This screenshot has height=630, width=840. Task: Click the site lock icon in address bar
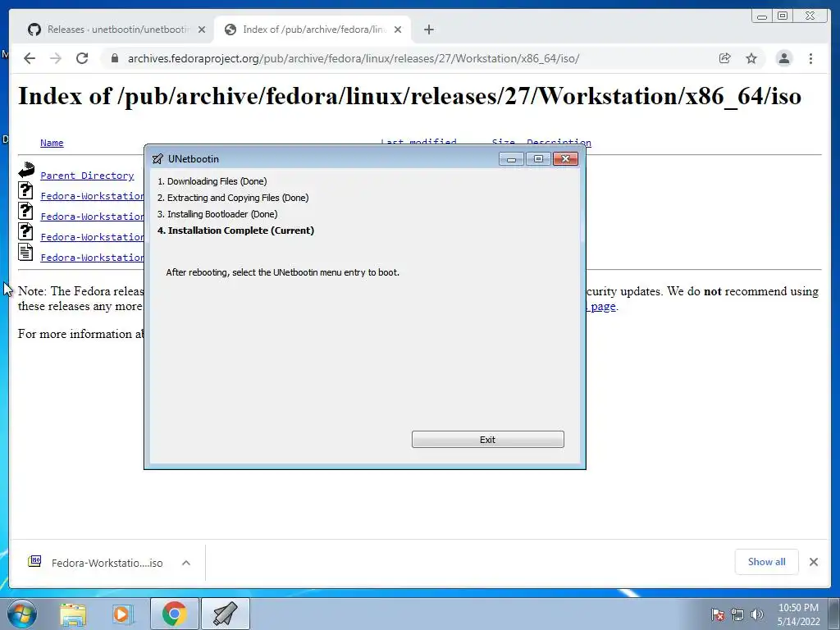pyautogui.click(x=114, y=58)
